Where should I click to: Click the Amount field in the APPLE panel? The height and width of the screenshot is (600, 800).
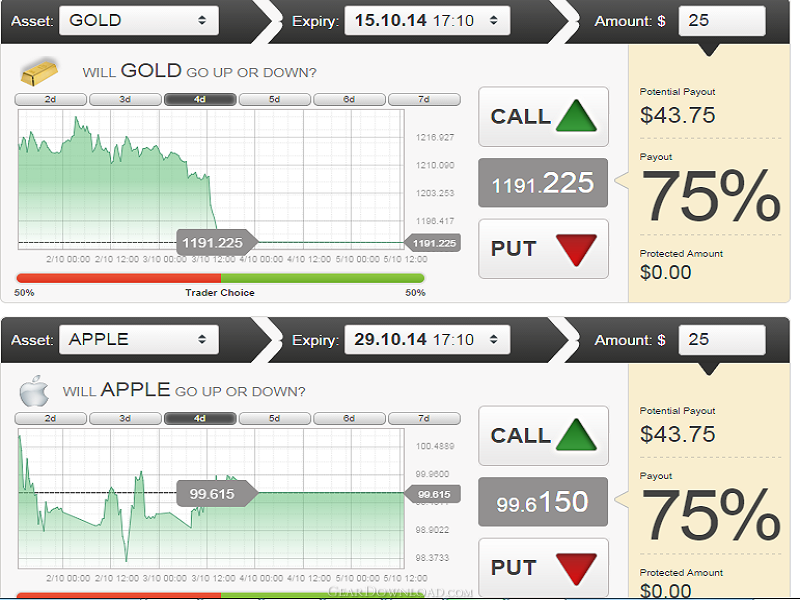(x=722, y=339)
